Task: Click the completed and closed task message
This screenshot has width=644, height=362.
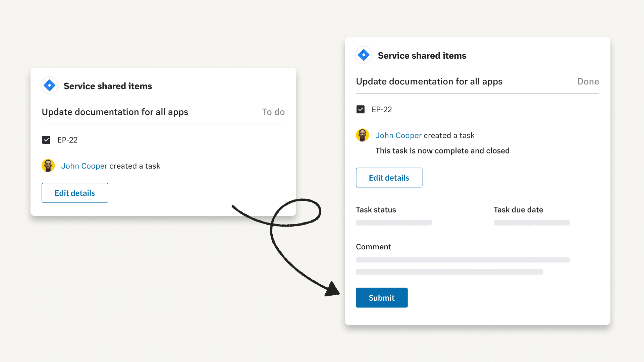Action: 442,151
